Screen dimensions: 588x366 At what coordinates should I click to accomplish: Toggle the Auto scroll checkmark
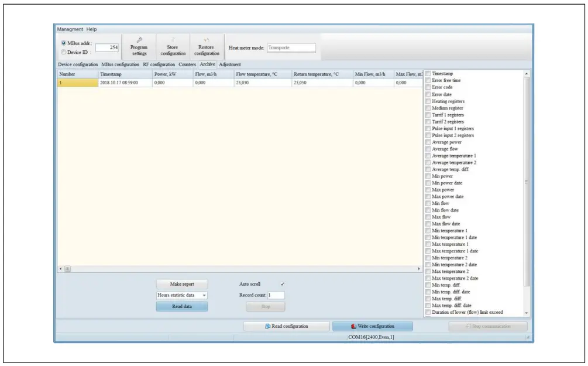tap(283, 284)
